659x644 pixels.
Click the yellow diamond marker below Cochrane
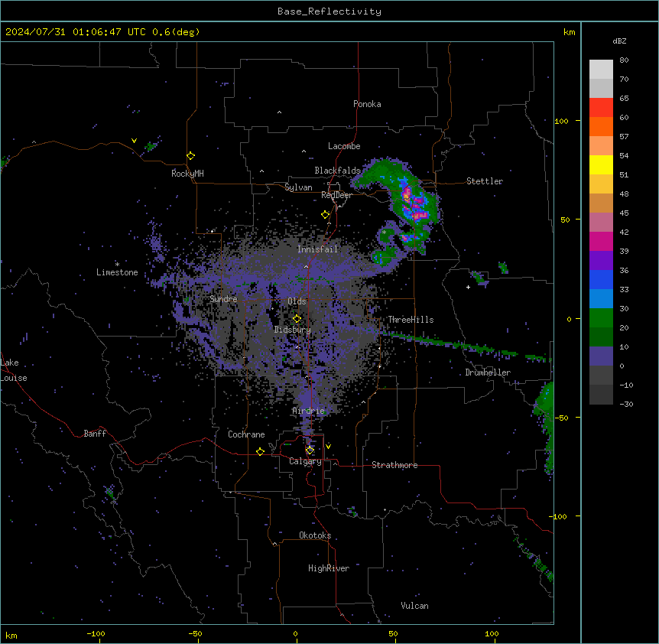tap(260, 451)
